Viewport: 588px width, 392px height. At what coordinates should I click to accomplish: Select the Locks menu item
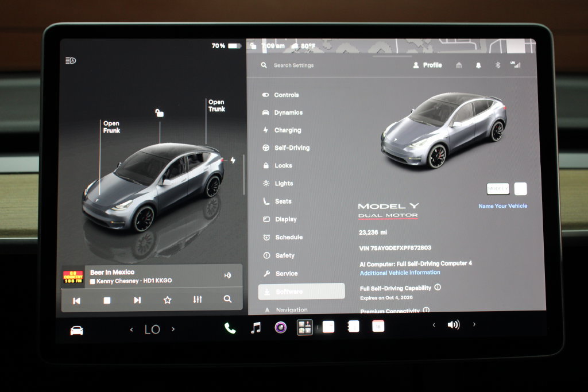tap(277, 165)
